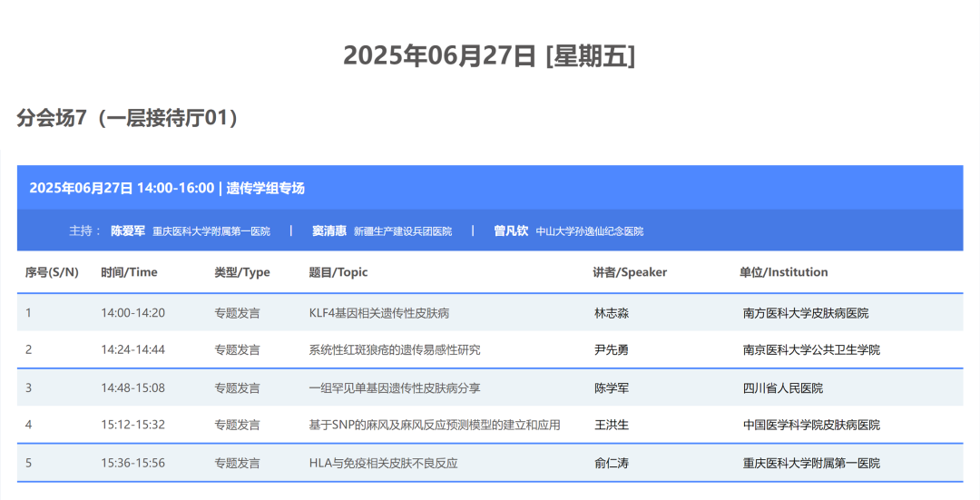
Task: Click 专题发言 type in row 5
Action: coord(238,463)
